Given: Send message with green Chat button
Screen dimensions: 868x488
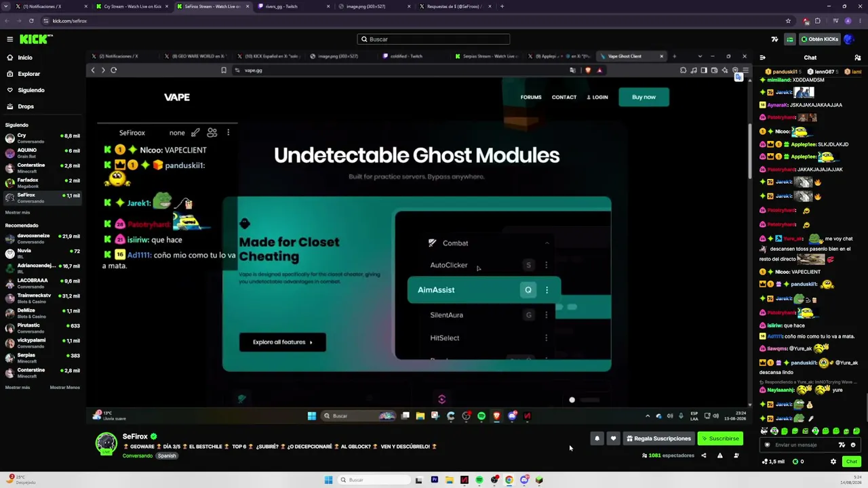Looking at the screenshot, I should pos(852,462).
